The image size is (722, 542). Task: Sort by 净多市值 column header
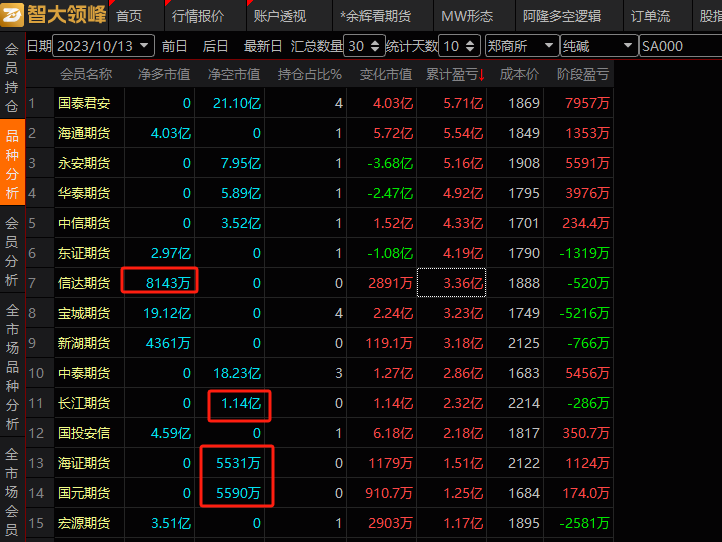pos(164,74)
